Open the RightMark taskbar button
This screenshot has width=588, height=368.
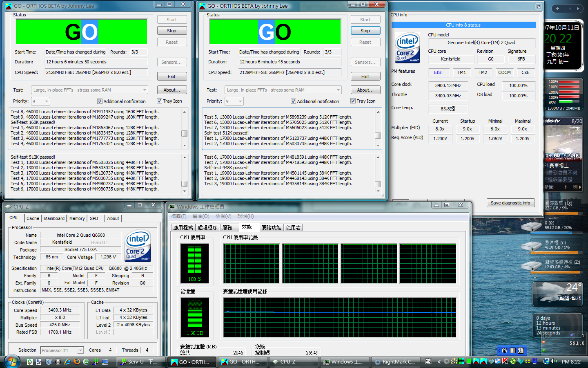coord(395,362)
